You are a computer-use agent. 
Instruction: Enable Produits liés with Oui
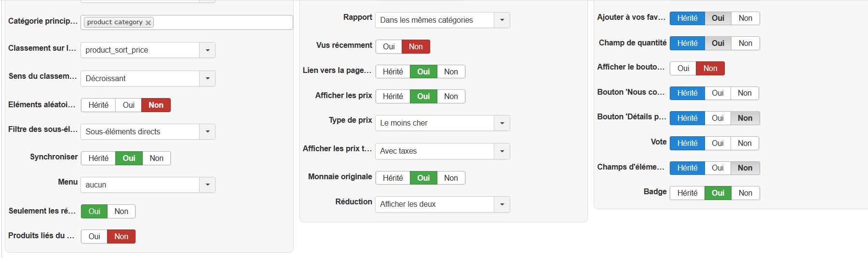tap(94, 237)
